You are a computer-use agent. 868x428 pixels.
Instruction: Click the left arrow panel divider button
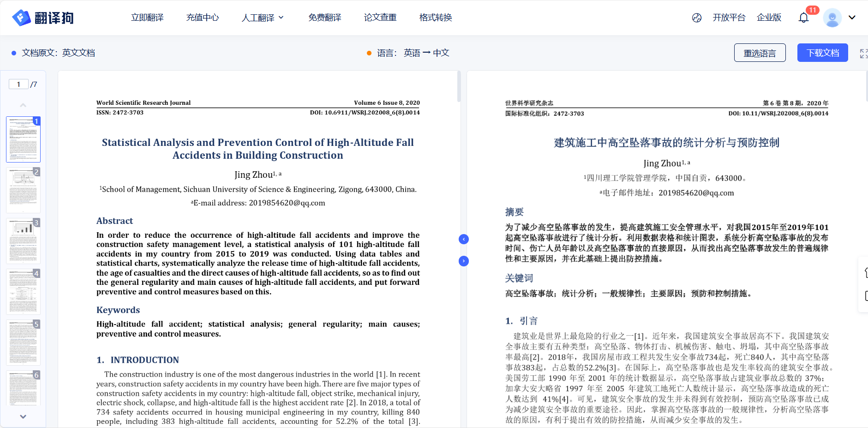point(464,239)
